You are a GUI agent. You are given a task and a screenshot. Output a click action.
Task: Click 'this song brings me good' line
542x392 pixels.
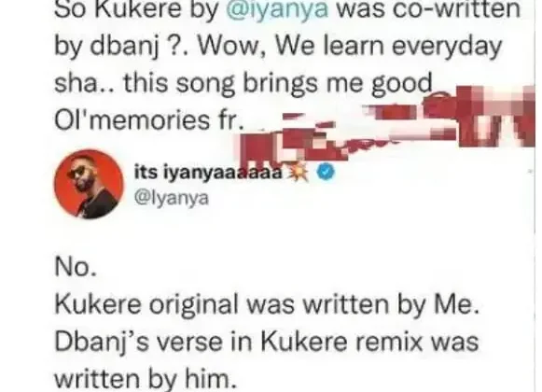click(x=243, y=84)
